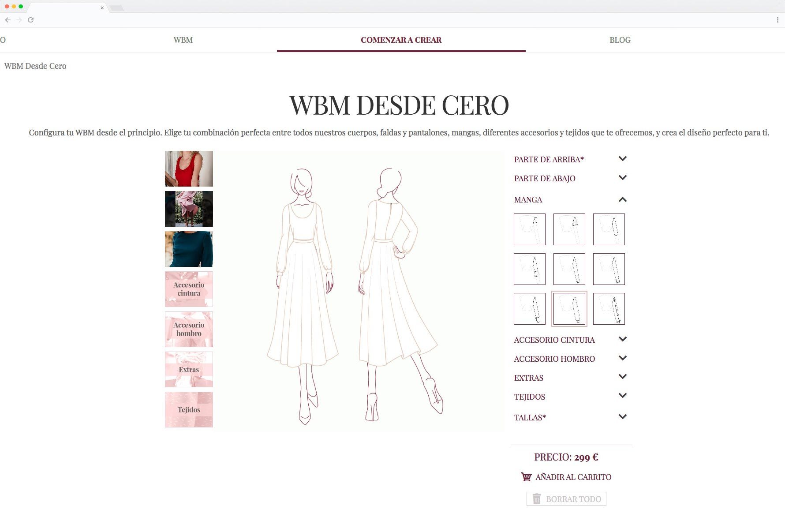The height and width of the screenshot is (532, 785).
Task: Open the teal blouse photo thumbnail
Action: coord(189,249)
